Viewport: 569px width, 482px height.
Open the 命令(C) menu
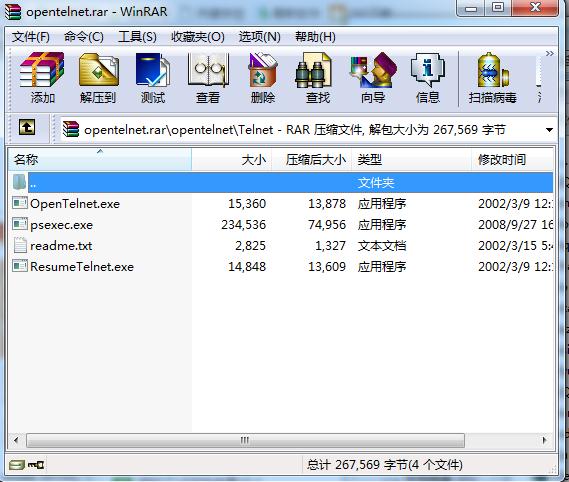pyautogui.click(x=83, y=37)
